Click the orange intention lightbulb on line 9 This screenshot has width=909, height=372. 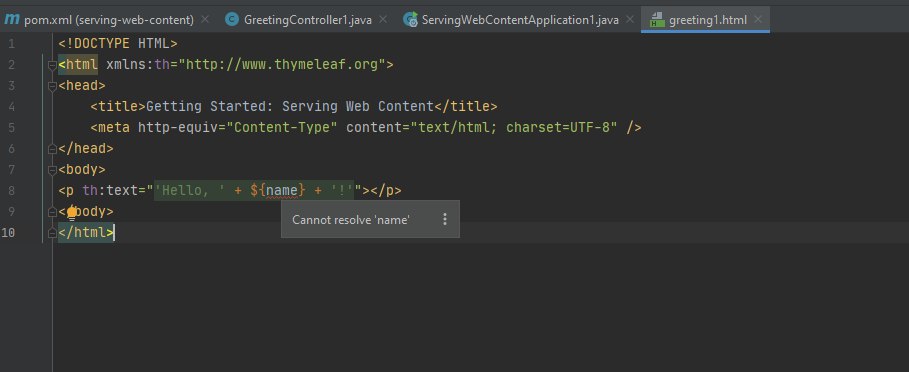[x=72, y=213]
